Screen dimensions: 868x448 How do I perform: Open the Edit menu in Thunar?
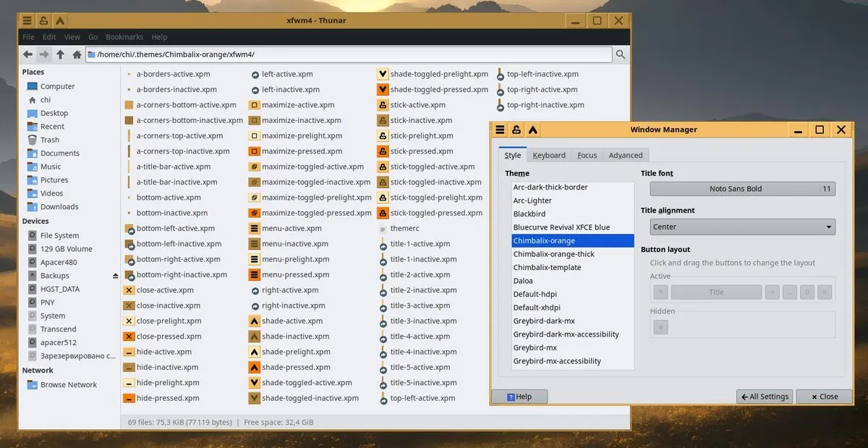pyautogui.click(x=49, y=37)
